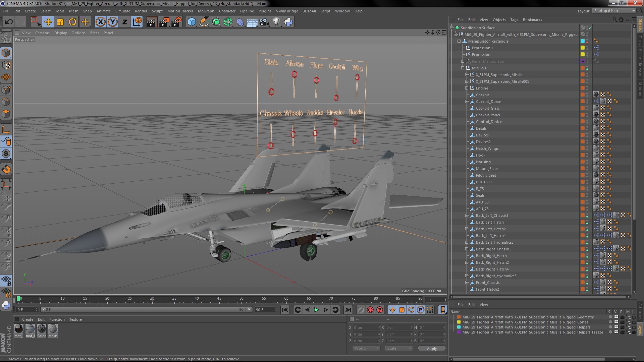The height and width of the screenshot is (362, 644).
Task: Toggle Subdivision Surface enable checkmark
Action: coord(590,28)
